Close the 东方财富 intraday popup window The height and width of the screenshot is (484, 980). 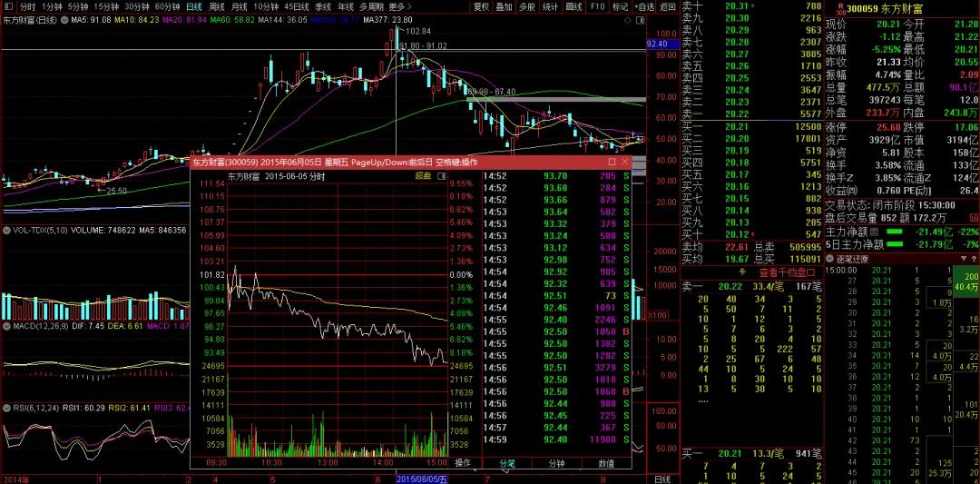[625, 163]
